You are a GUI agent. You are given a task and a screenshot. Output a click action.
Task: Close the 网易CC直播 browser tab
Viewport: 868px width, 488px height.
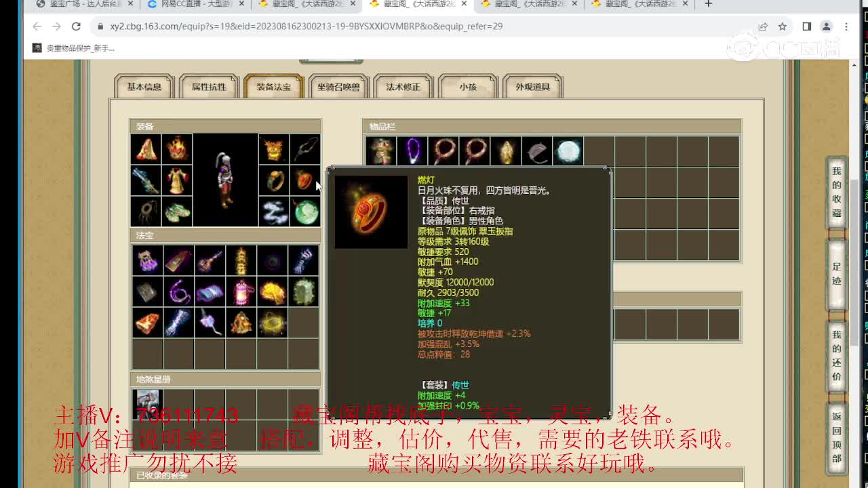242,4
